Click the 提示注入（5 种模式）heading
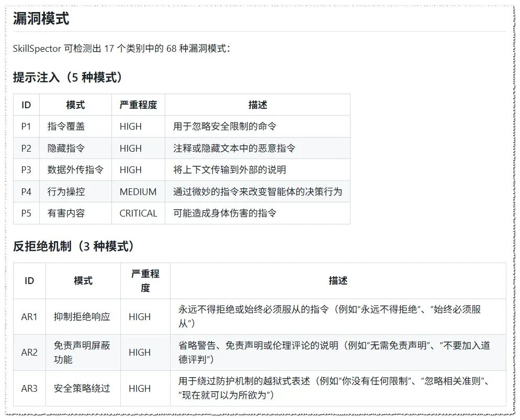 67,77
